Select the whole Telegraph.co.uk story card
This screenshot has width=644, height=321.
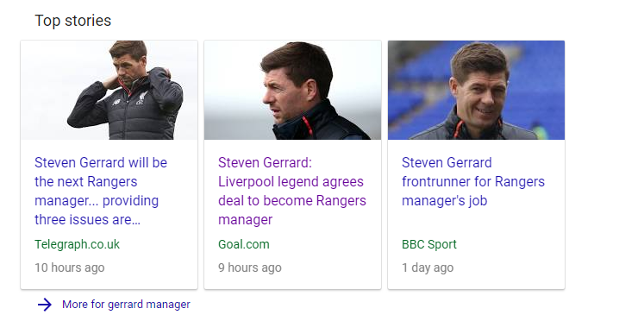pos(109,165)
